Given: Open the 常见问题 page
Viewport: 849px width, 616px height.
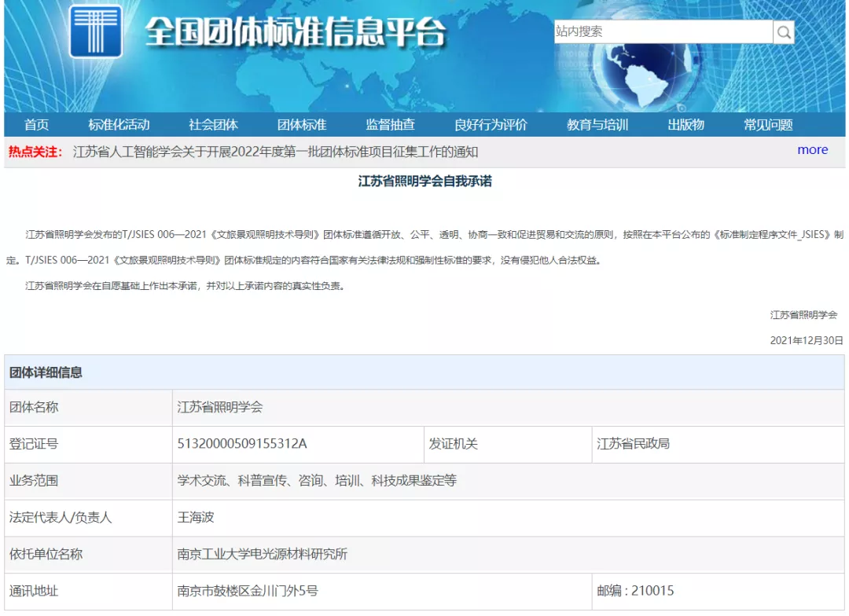Looking at the screenshot, I should point(767,124).
